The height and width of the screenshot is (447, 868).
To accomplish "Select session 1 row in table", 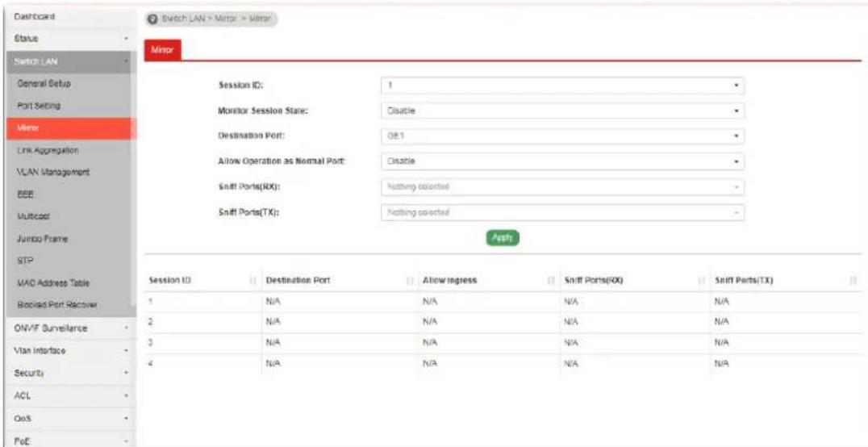I will 503,302.
